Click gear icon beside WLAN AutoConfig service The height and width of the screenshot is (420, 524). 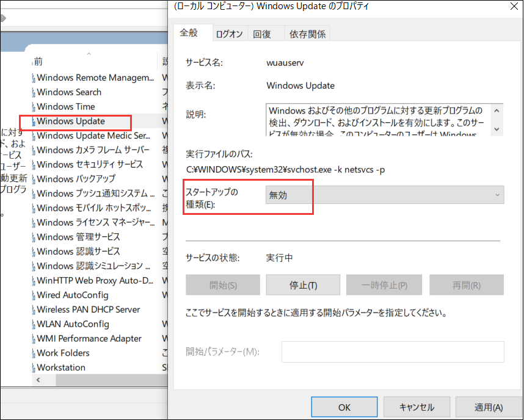point(34,324)
